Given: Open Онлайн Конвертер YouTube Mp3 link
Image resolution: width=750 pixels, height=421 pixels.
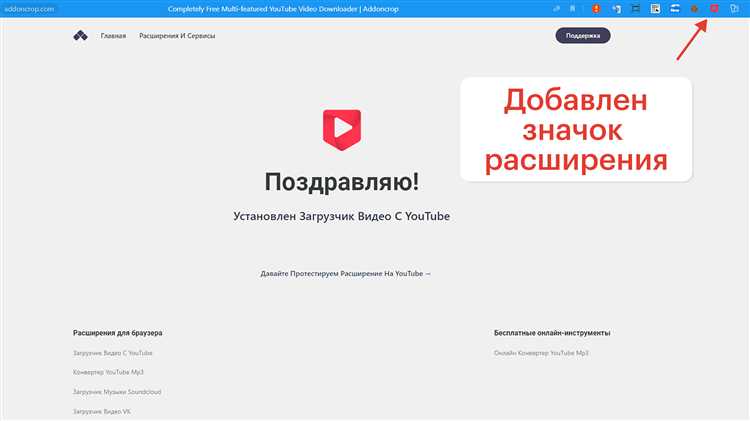Looking at the screenshot, I should coord(541,353).
